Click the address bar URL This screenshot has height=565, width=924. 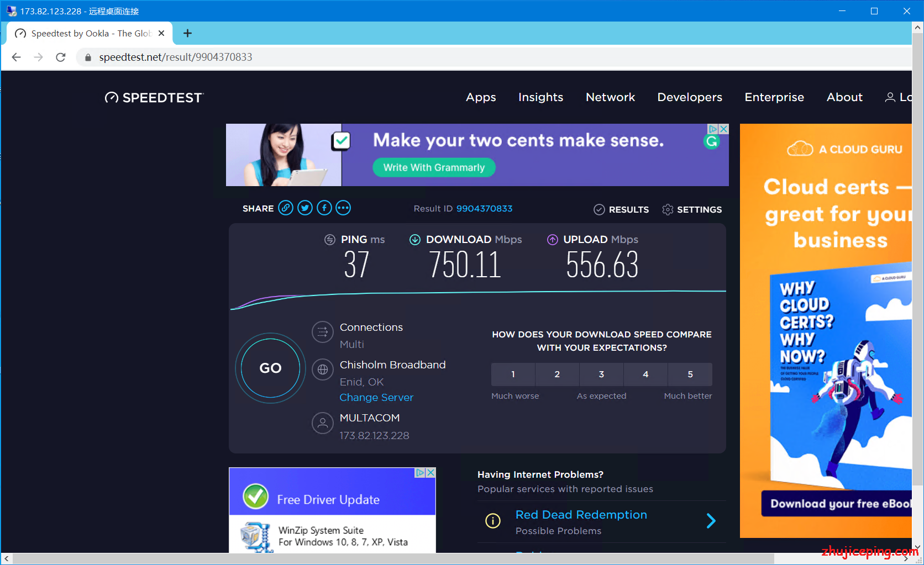pos(176,57)
